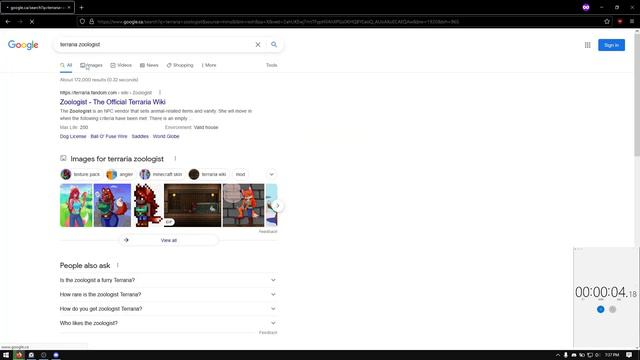Open the notification center in taskbar
Screen dimensions: 640x360
pos(629,355)
